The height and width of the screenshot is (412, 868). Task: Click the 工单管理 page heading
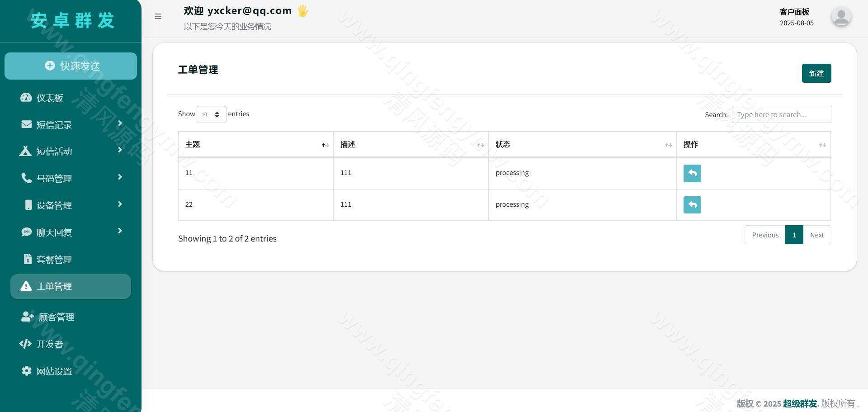click(x=198, y=70)
